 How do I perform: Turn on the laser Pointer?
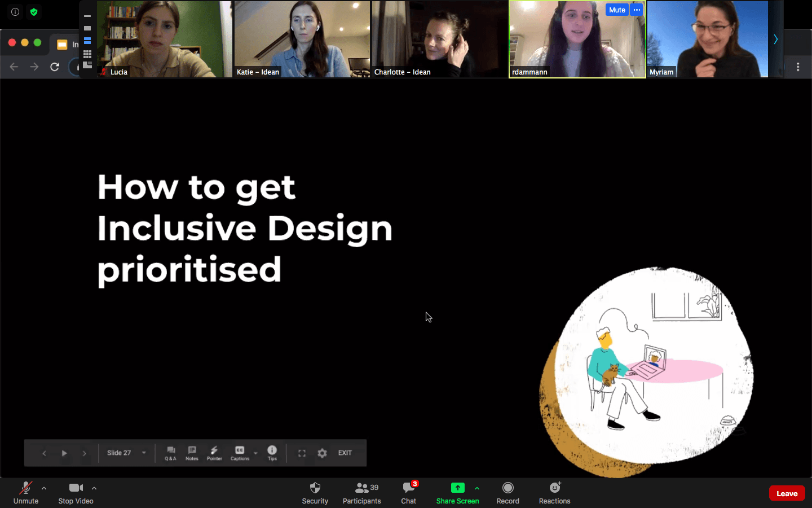214,453
